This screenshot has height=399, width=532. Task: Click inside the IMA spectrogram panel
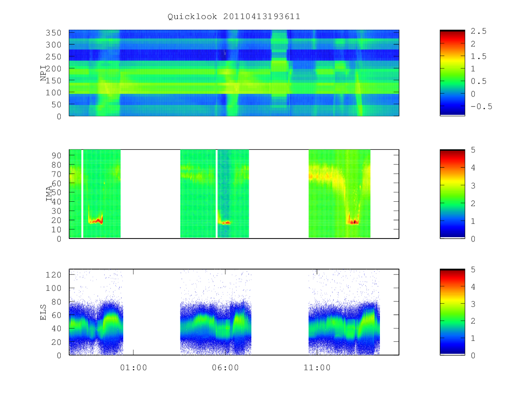[x=234, y=194]
